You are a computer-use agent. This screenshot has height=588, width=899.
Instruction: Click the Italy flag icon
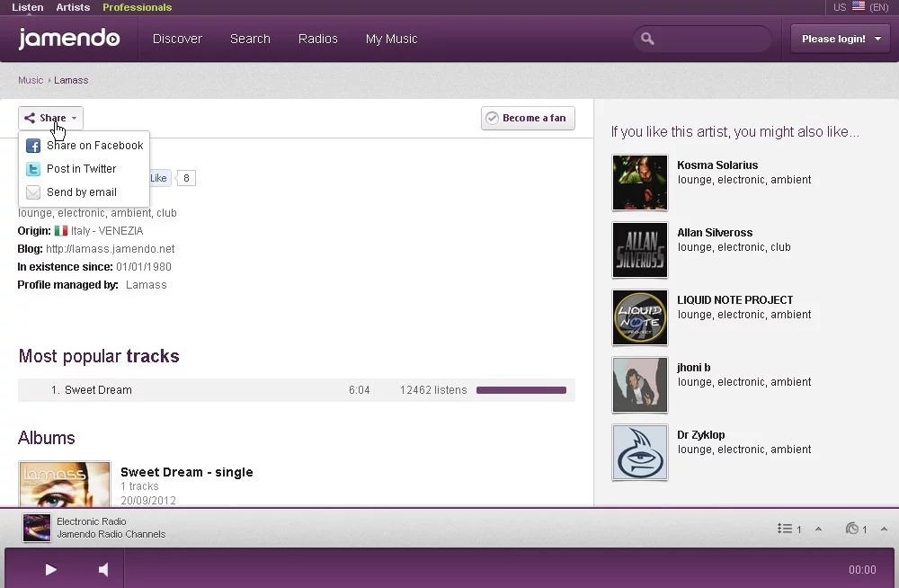coord(61,230)
